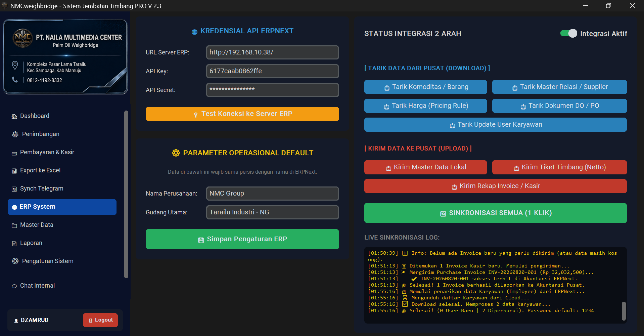Click the NMC company logo

pyautogui.click(x=22, y=38)
